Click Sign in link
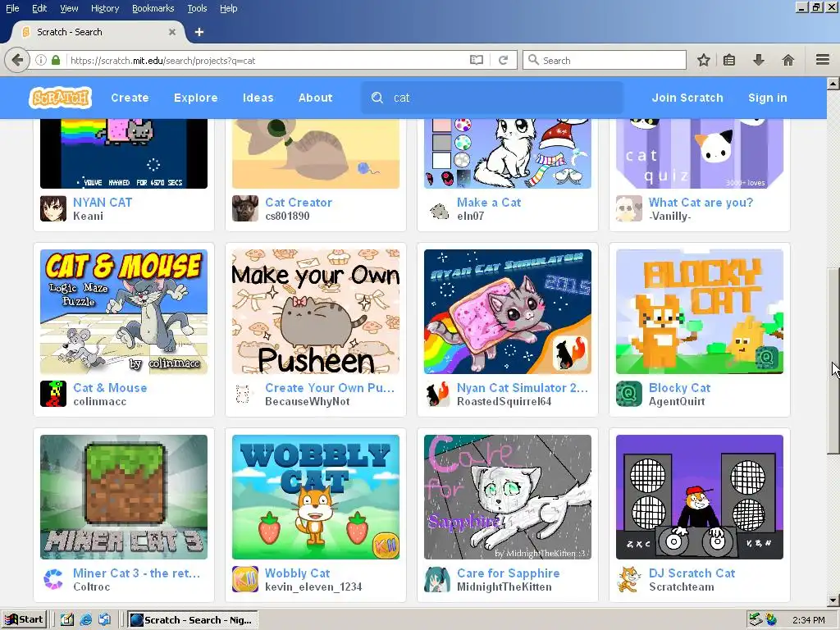Viewport: 840px width, 630px height. (x=768, y=98)
